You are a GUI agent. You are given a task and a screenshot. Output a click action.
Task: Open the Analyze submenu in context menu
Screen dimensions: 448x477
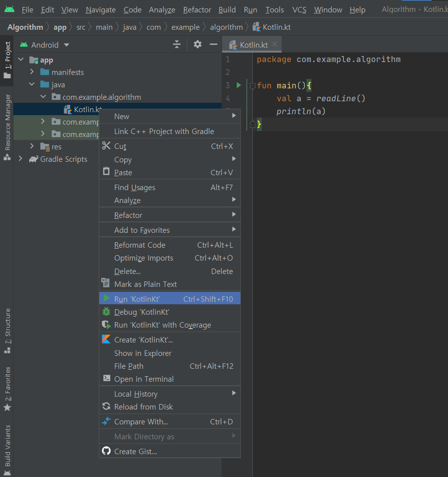click(x=170, y=200)
